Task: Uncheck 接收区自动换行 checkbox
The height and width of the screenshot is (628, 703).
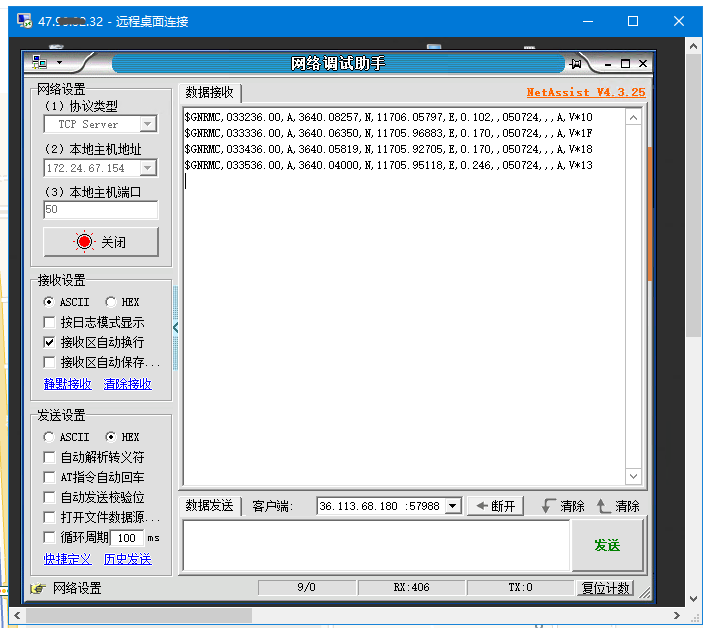Action: pyautogui.click(x=50, y=342)
